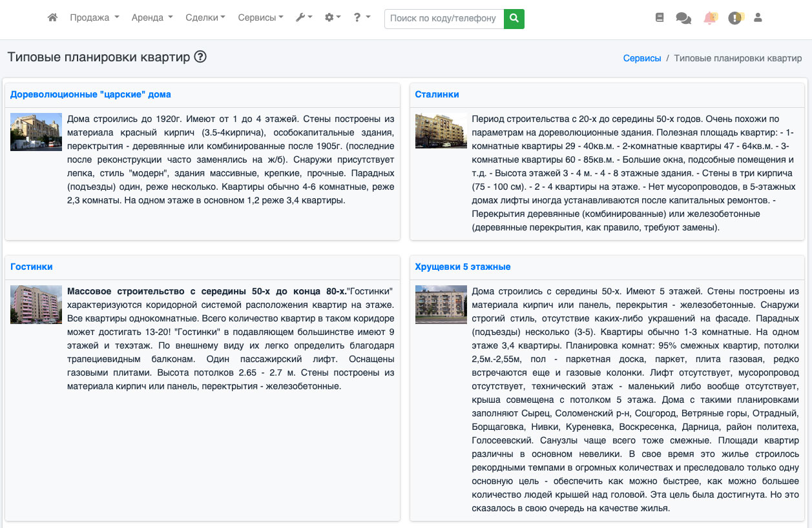Click the Сервисы breadcrumb link
Image resolution: width=812 pixels, height=528 pixels.
641,58
